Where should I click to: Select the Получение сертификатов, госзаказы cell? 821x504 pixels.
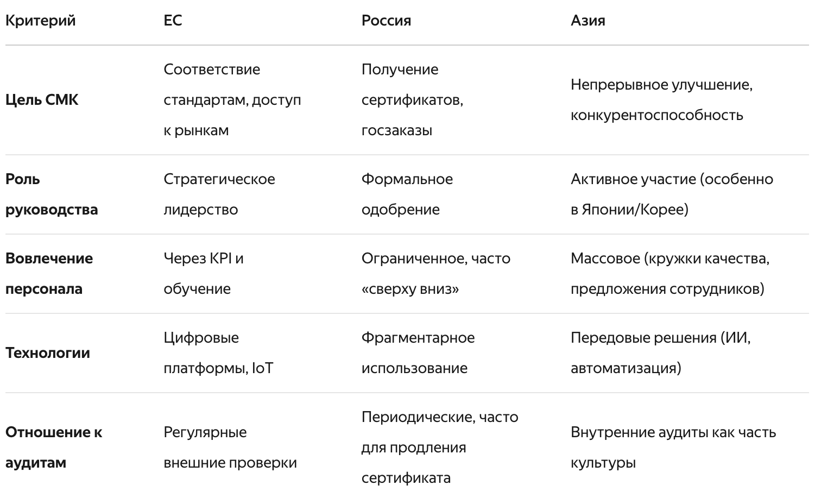412,100
